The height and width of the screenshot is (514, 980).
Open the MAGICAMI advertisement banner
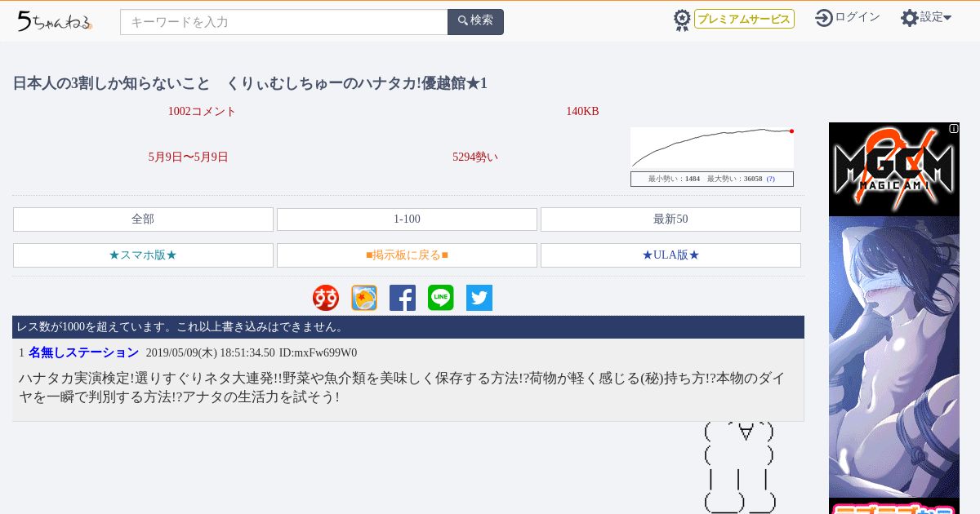(x=894, y=318)
